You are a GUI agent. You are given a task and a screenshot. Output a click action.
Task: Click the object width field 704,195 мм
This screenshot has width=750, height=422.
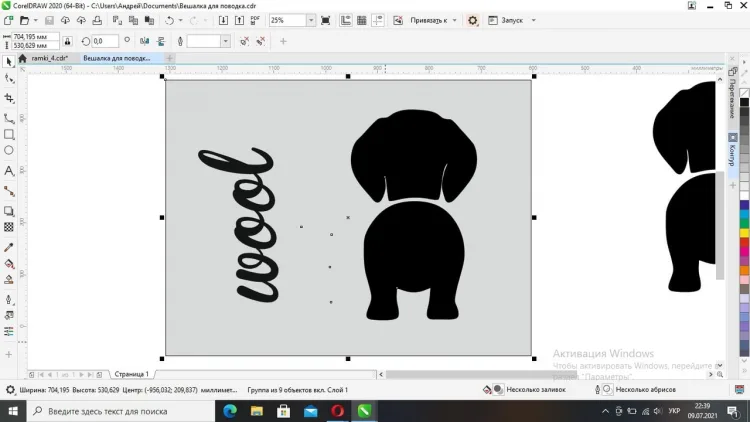pos(35,37)
